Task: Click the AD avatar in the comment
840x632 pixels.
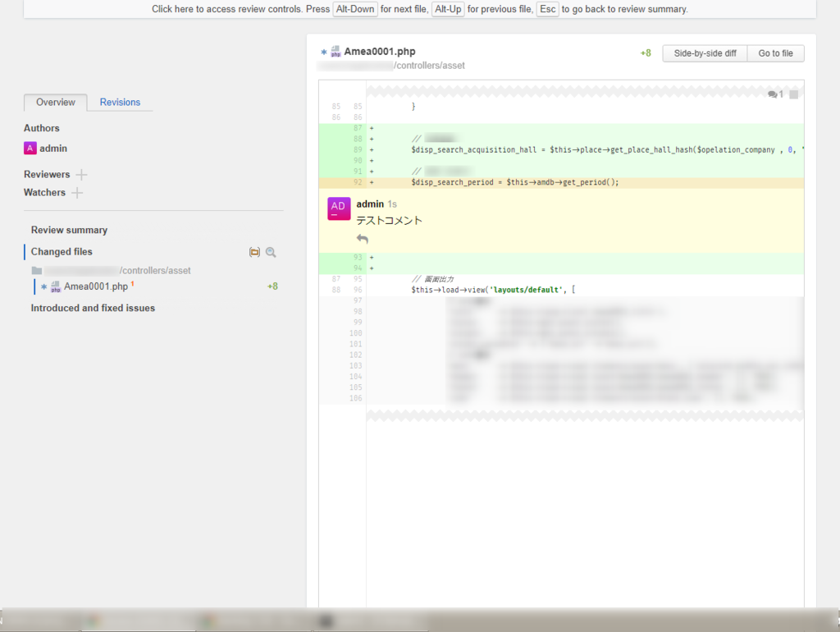Action: click(x=339, y=208)
